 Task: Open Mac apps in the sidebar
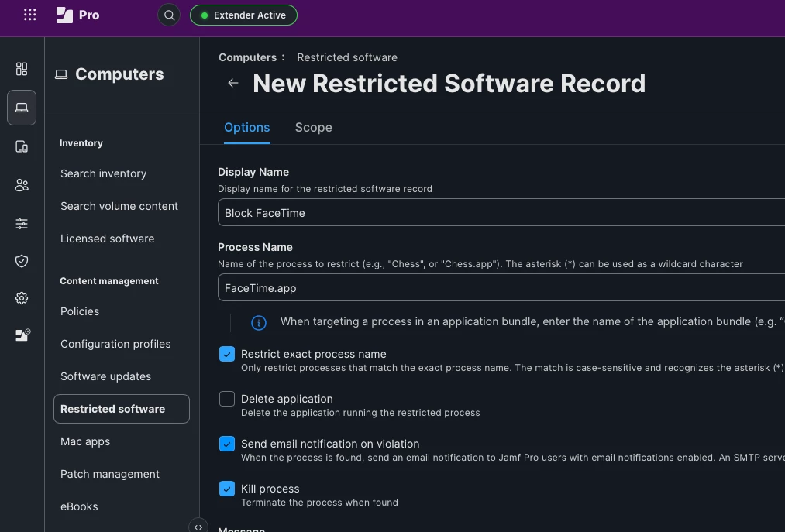(85, 441)
